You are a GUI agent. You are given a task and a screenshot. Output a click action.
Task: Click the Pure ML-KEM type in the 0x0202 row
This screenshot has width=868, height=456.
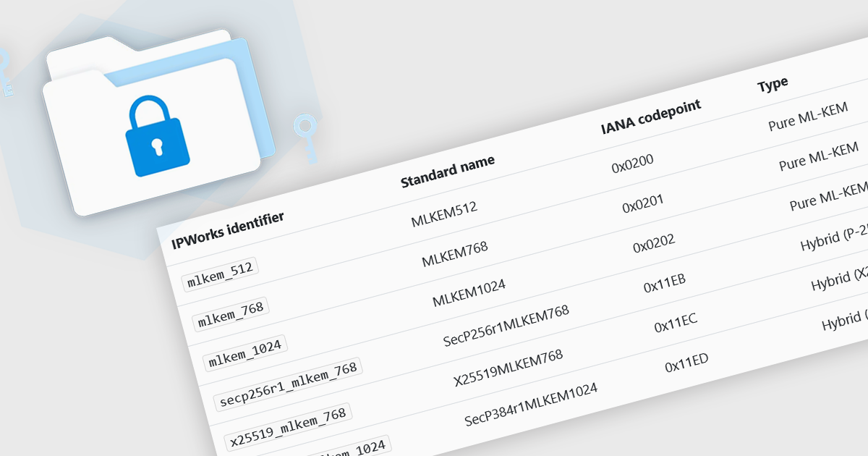click(x=829, y=196)
